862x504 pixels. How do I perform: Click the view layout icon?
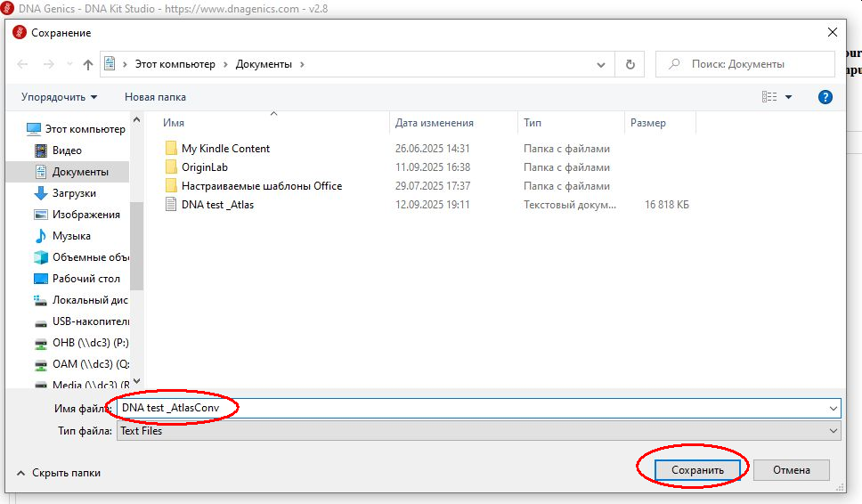769,97
